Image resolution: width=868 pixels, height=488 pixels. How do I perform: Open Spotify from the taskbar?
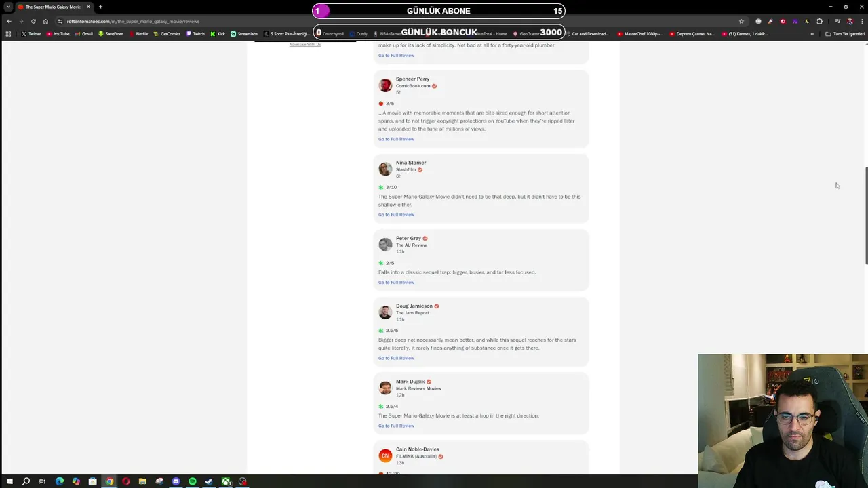point(193,481)
